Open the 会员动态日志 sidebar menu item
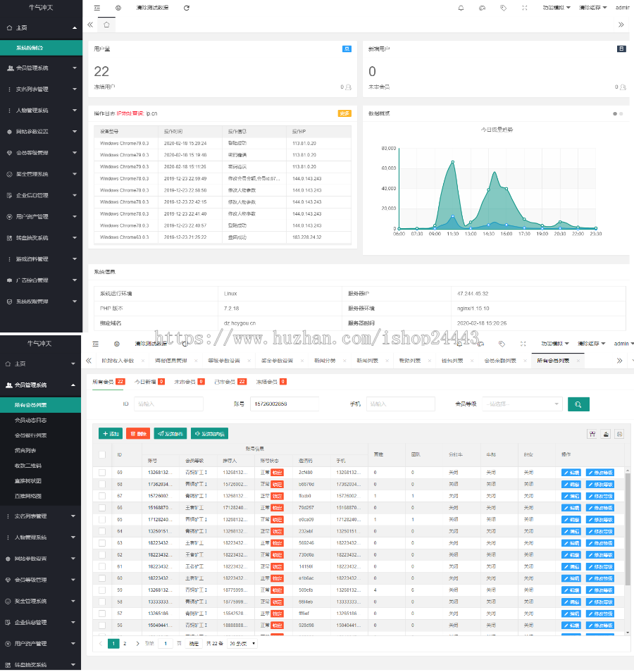This screenshot has height=672, width=634. pos(32,421)
